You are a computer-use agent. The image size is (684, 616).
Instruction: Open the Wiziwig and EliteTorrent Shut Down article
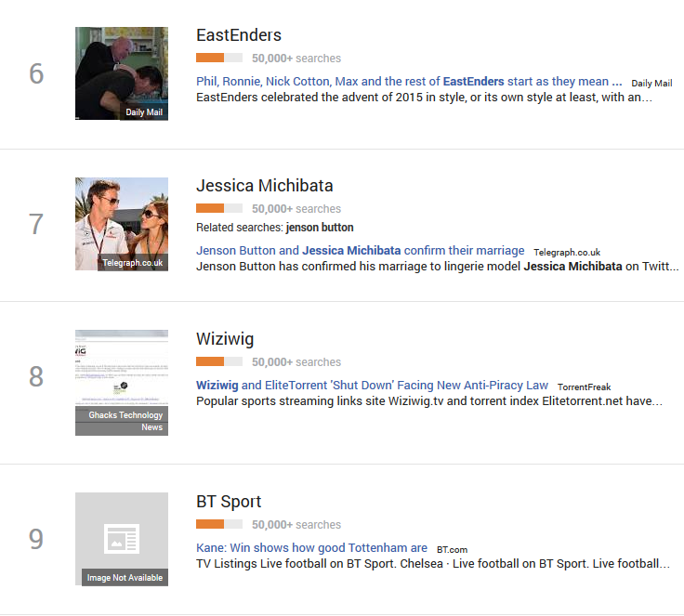click(372, 386)
